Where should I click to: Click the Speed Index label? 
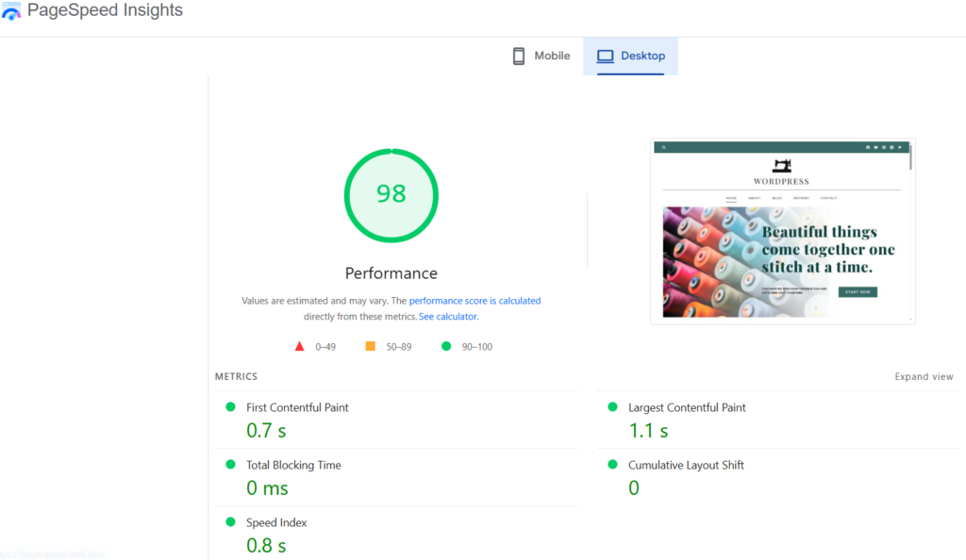pyautogui.click(x=276, y=522)
